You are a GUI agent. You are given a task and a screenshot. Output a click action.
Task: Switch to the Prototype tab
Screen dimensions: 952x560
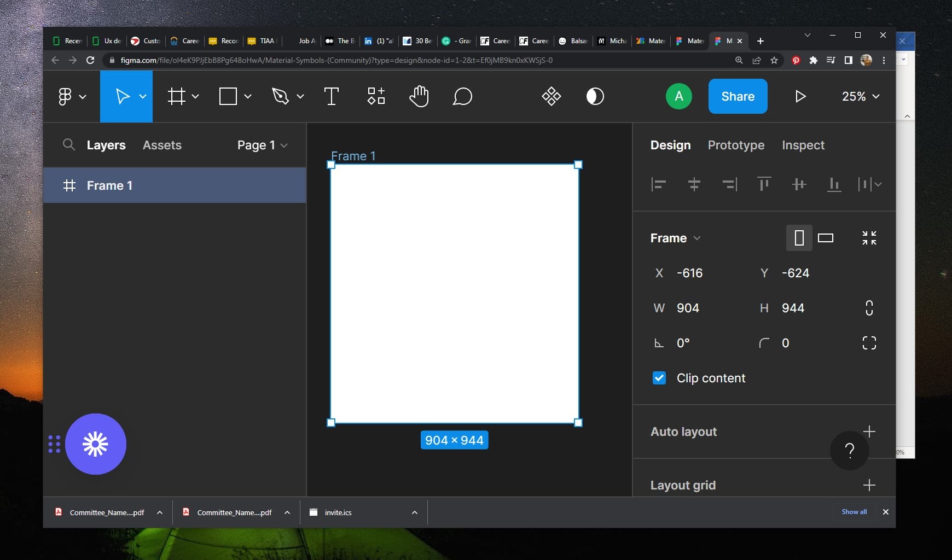[736, 145]
